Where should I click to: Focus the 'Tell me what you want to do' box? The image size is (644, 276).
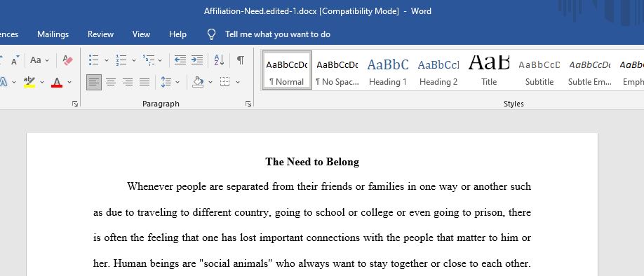click(x=278, y=34)
